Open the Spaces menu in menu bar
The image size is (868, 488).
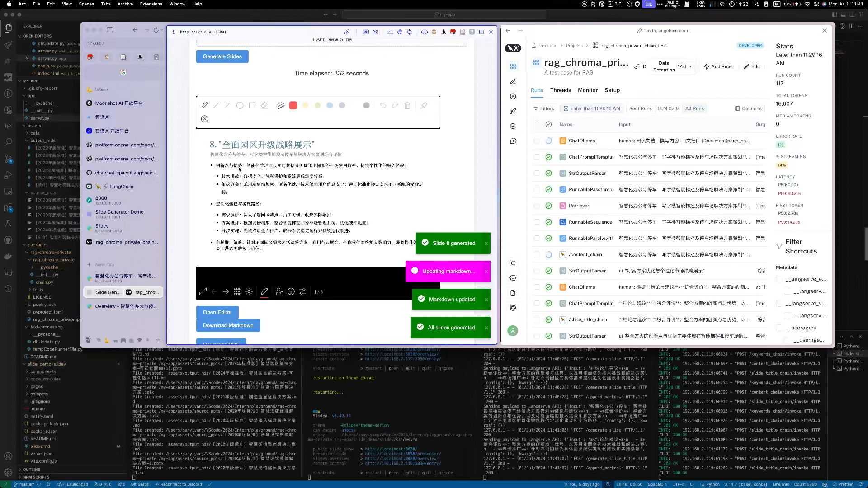[86, 4]
